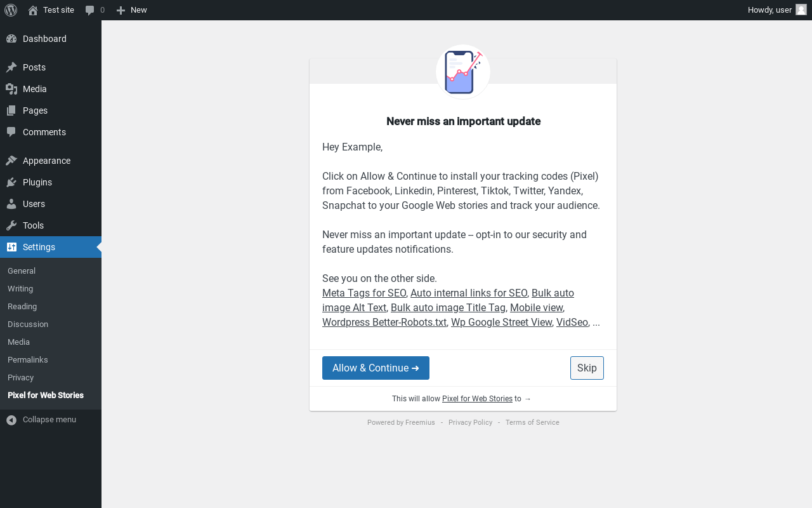Click the Media icon in sidebar
This screenshot has height=508, width=812.
(x=11, y=89)
